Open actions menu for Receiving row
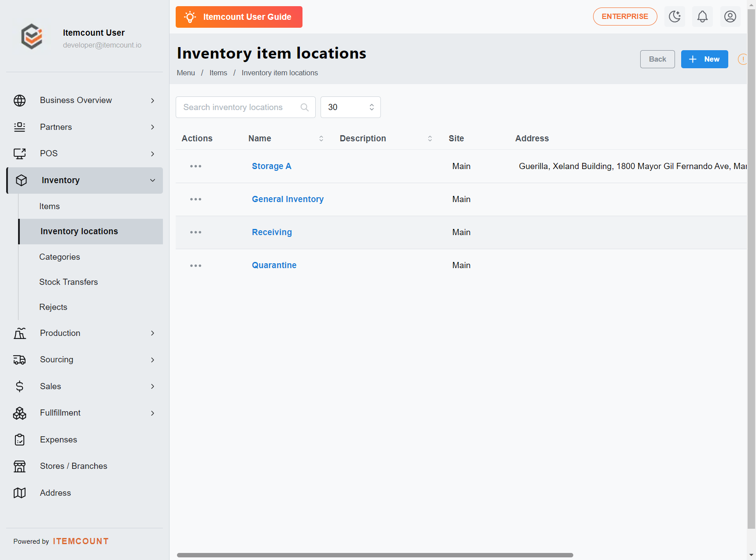 click(195, 232)
